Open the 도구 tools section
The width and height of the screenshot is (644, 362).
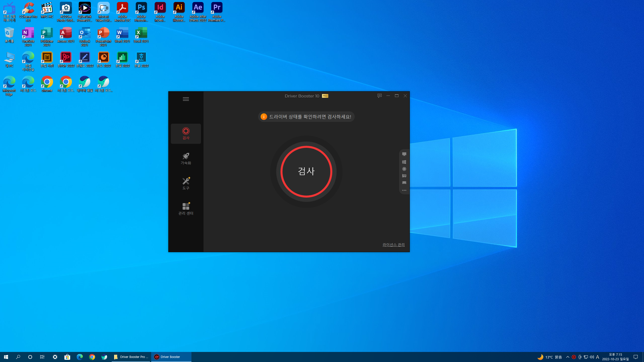[x=186, y=184]
